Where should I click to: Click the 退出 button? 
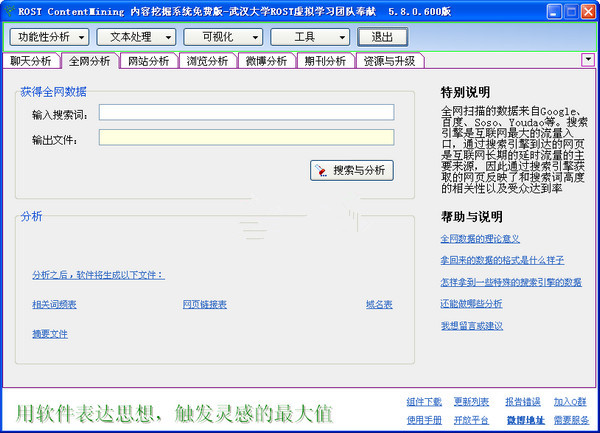[x=382, y=37]
